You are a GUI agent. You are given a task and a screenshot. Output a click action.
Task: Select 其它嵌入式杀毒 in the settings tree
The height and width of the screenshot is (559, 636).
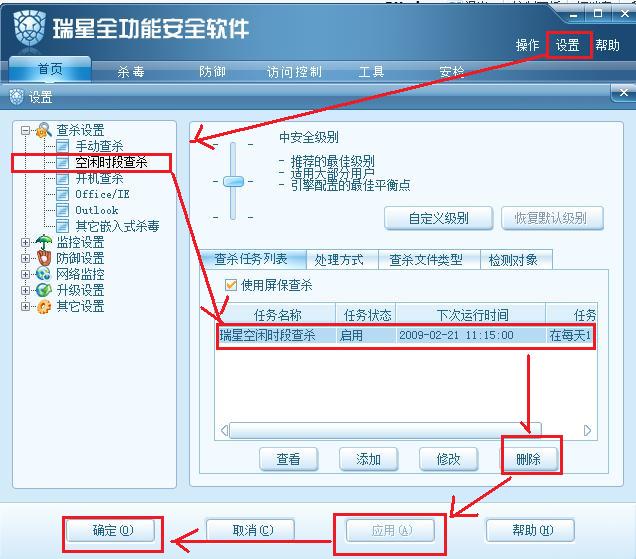118,226
